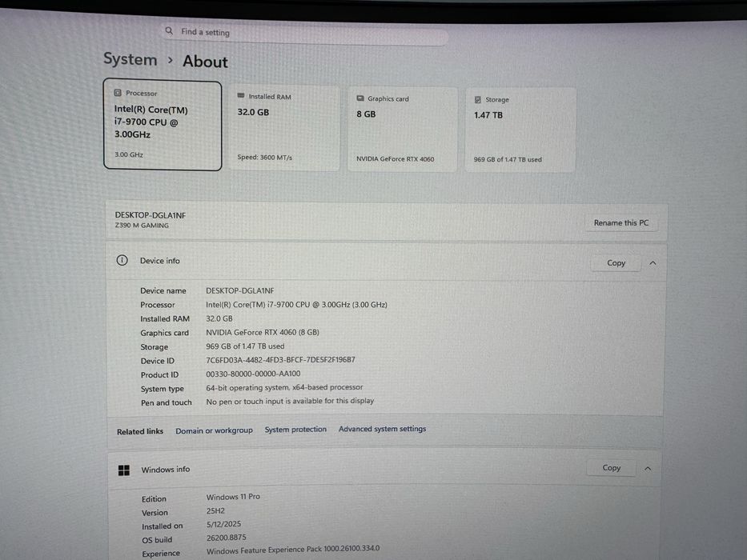747x560 pixels.
Task: Click the 5/12/2025 installed date
Action: coord(223,524)
